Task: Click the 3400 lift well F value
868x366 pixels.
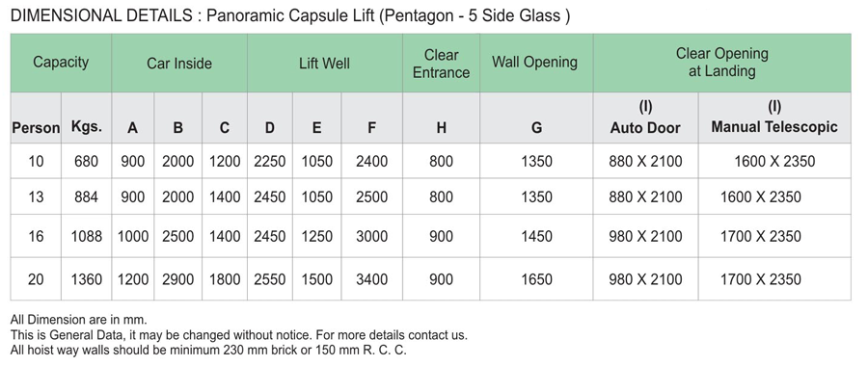Action: pos(372,279)
